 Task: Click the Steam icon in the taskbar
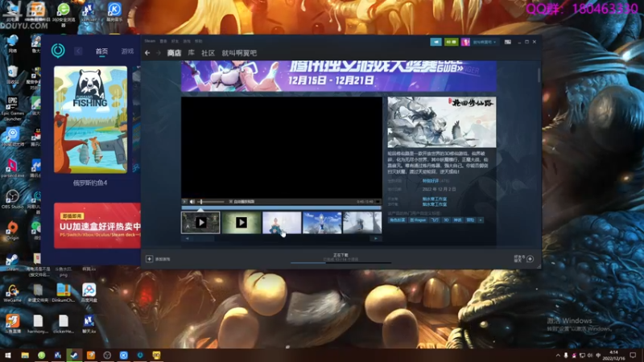click(74, 355)
